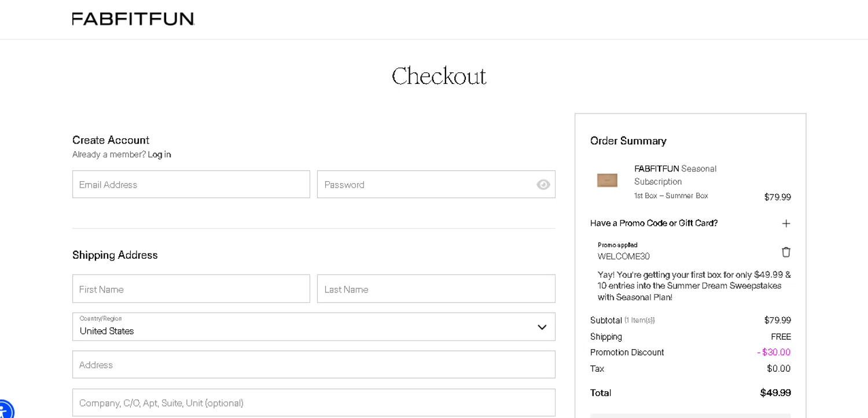Viewport: 868px width, 418px height.
Task: Click the Shipping Address heading
Action: click(x=115, y=255)
